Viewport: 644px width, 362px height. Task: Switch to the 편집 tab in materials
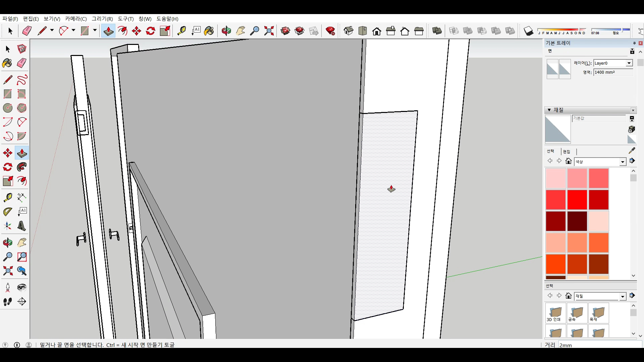tap(567, 152)
